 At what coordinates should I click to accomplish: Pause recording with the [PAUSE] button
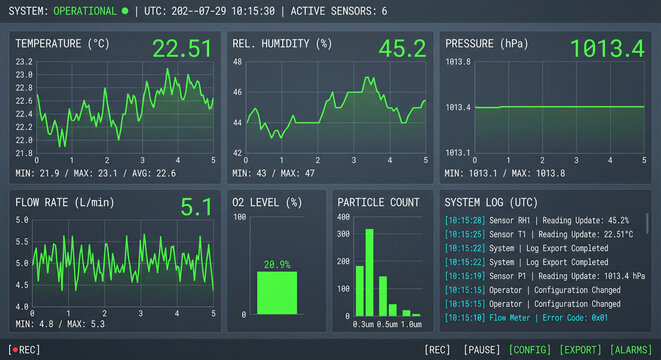[x=481, y=350]
